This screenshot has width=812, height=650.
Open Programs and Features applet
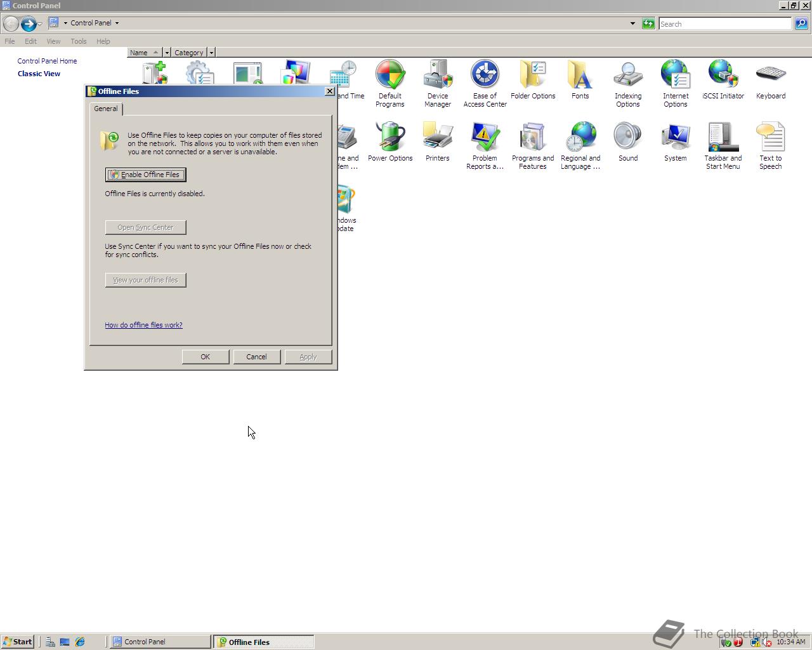(x=533, y=145)
